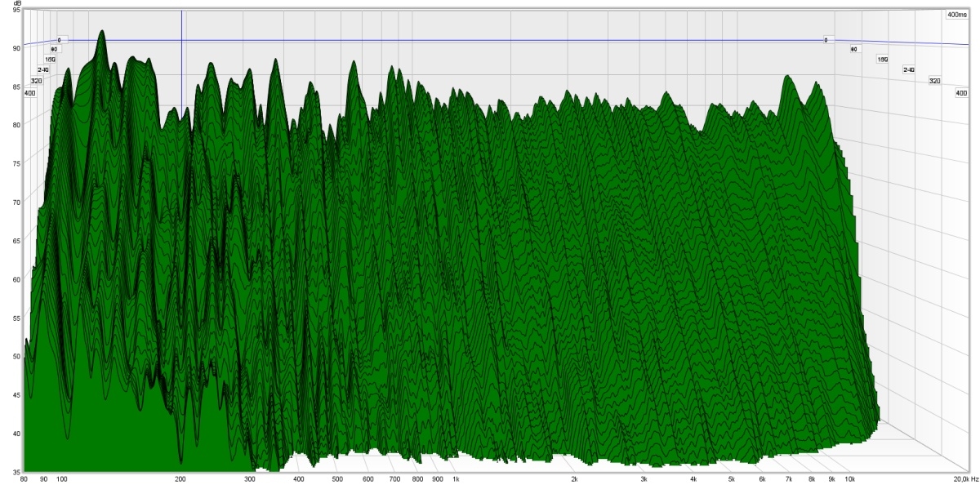Click the right-side 160 ms time marker
Viewport: 980px width, 485px height.
[882, 60]
